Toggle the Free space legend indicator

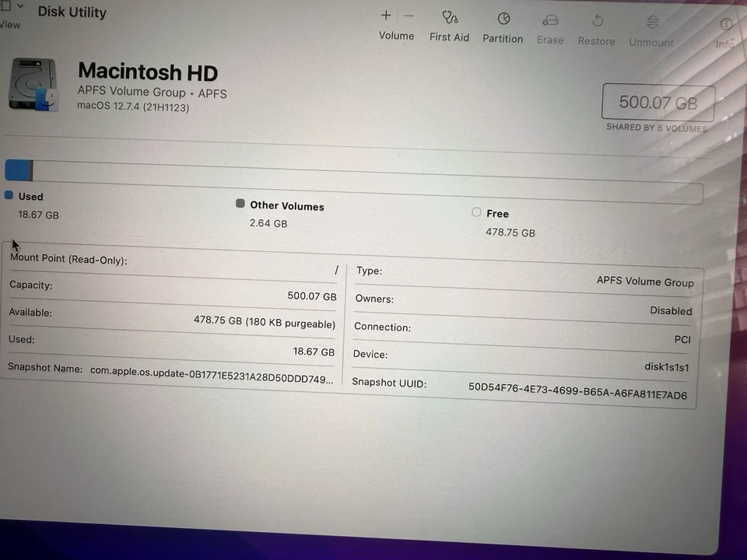(x=476, y=212)
